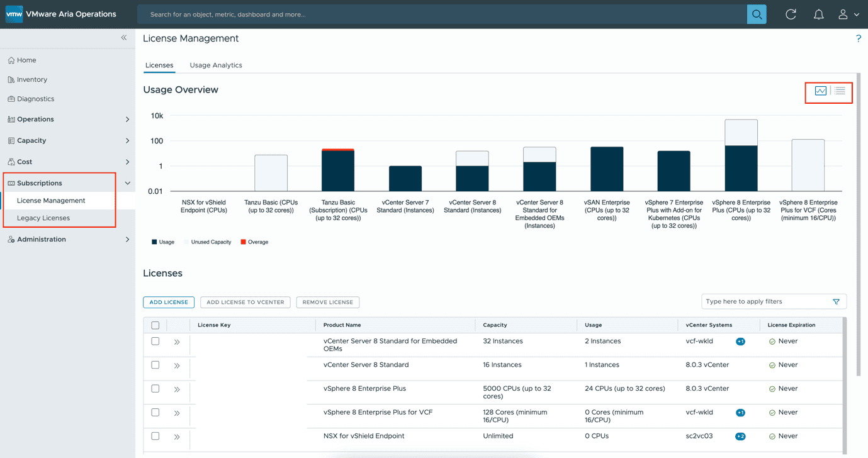This screenshot has height=458, width=868.
Task: Click the search magnifier icon
Action: (757, 14)
